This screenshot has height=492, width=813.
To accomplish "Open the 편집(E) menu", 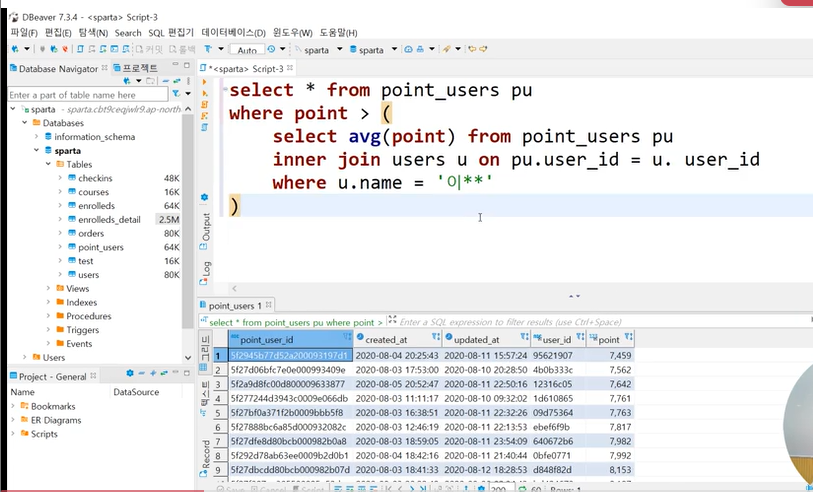I will (58, 33).
